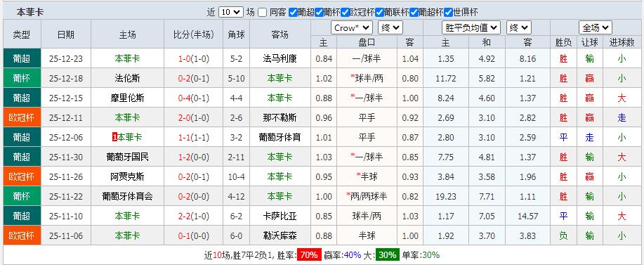Click the score 0-1(0-0)

point(193,236)
